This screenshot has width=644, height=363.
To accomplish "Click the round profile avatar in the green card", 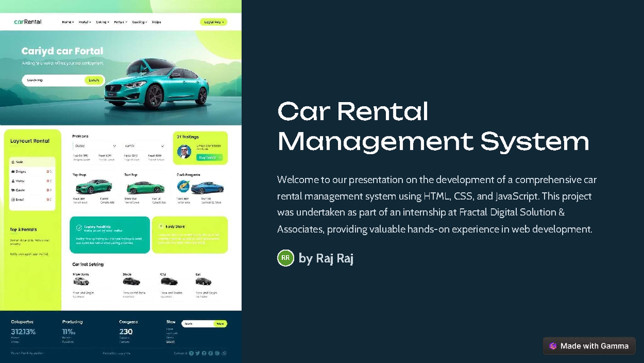I will (184, 152).
